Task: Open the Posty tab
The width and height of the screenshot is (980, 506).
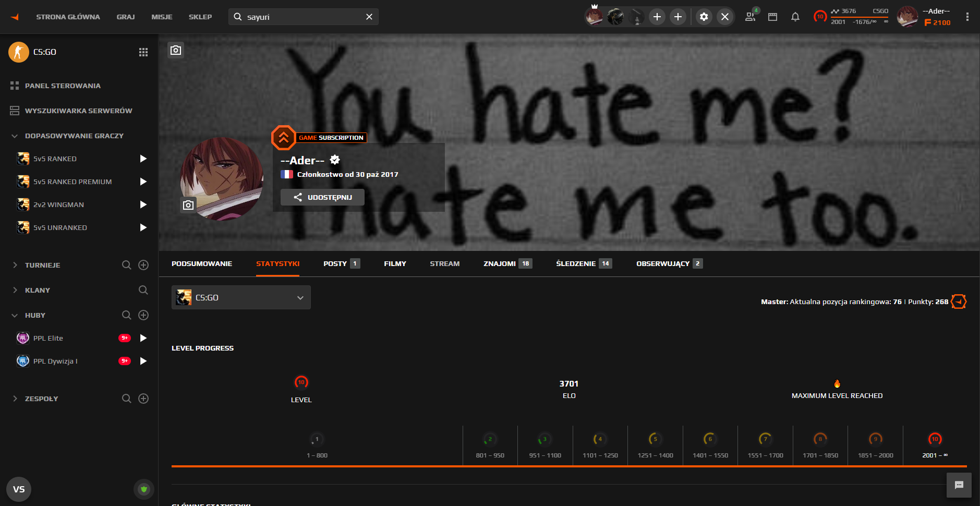Action: tap(341, 263)
